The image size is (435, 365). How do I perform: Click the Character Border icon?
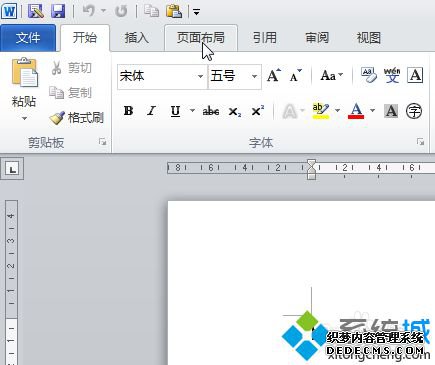(x=415, y=75)
